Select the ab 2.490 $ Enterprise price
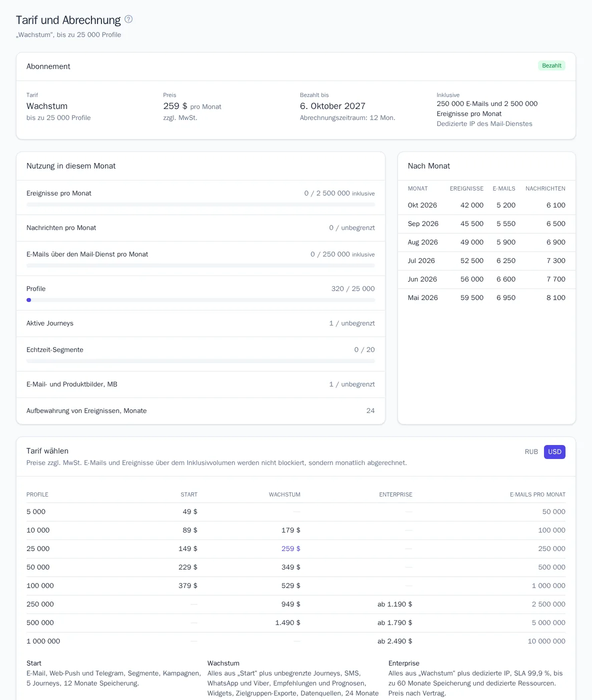The image size is (592, 700). point(395,641)
